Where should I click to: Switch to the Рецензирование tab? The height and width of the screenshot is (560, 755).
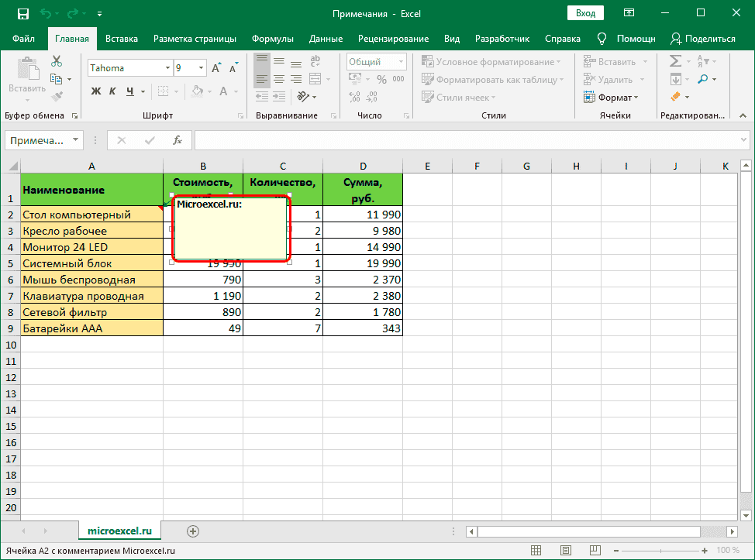pyautogui.click(x=394, y=39)
